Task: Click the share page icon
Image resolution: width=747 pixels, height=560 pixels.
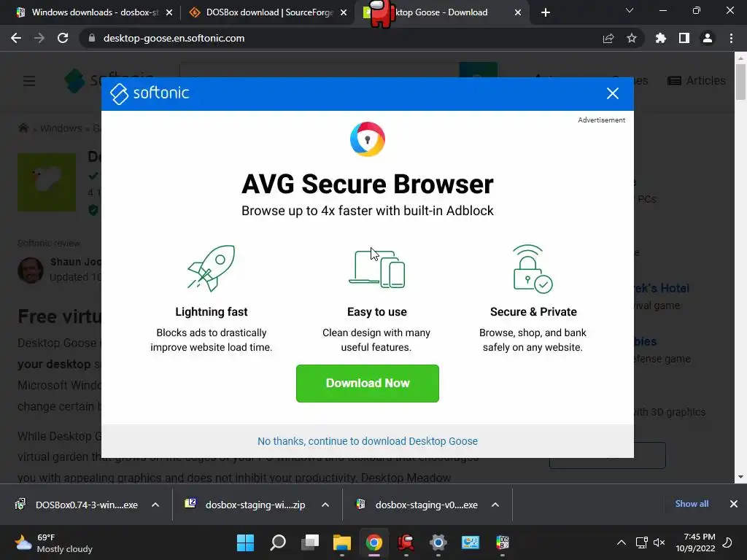Action: pyautogui.click(x=608, y=38)
